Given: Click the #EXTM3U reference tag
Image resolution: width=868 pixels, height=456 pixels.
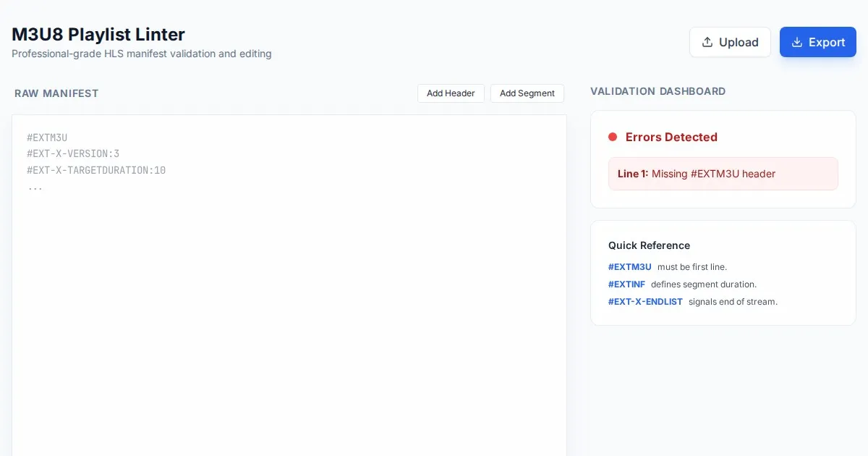Looking at the screenshot, I should coord(629,267).
